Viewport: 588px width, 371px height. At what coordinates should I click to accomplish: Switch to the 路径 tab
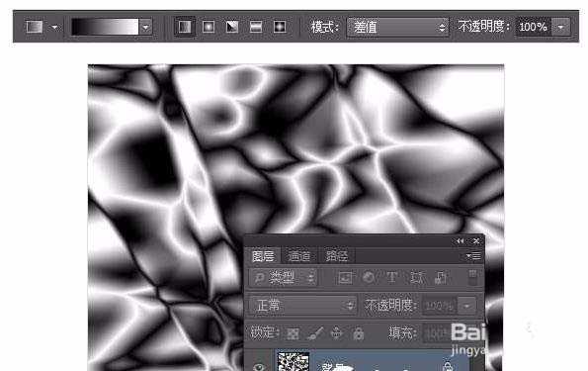pyautogui.click(x=337, y=256)
